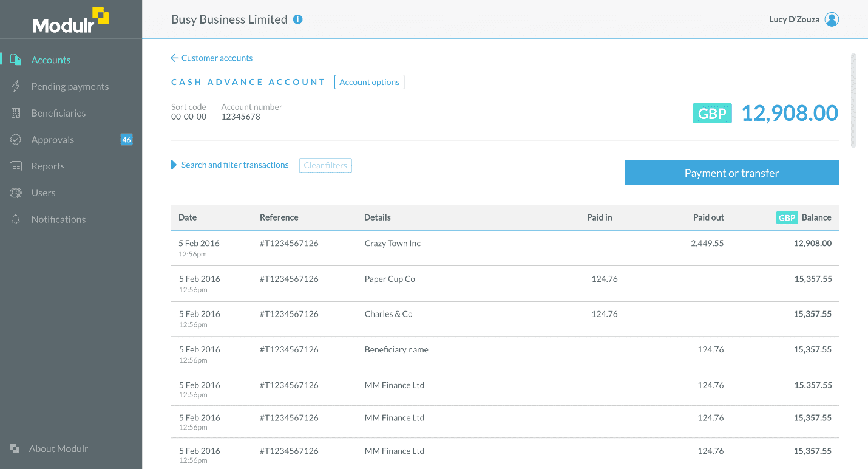
Task: Click the About Modulr link
Action: click(x=58, y=448)
